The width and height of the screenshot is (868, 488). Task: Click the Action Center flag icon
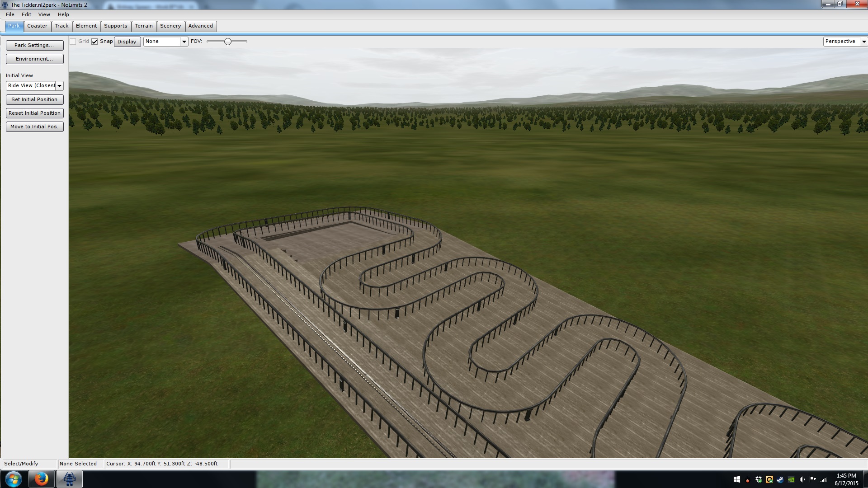(x=813, y=479)
